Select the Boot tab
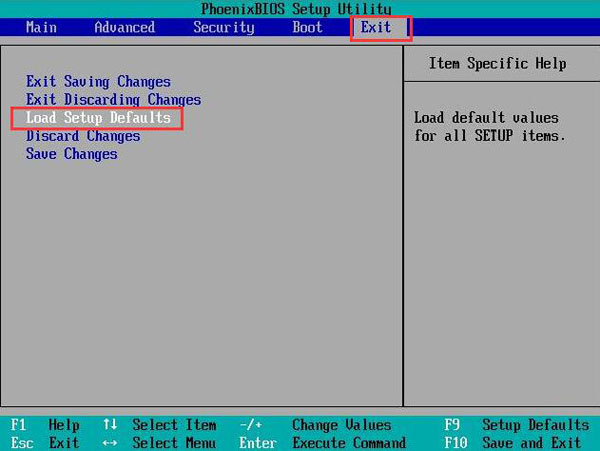Screen dimensions: 600x451 (307, 27)
